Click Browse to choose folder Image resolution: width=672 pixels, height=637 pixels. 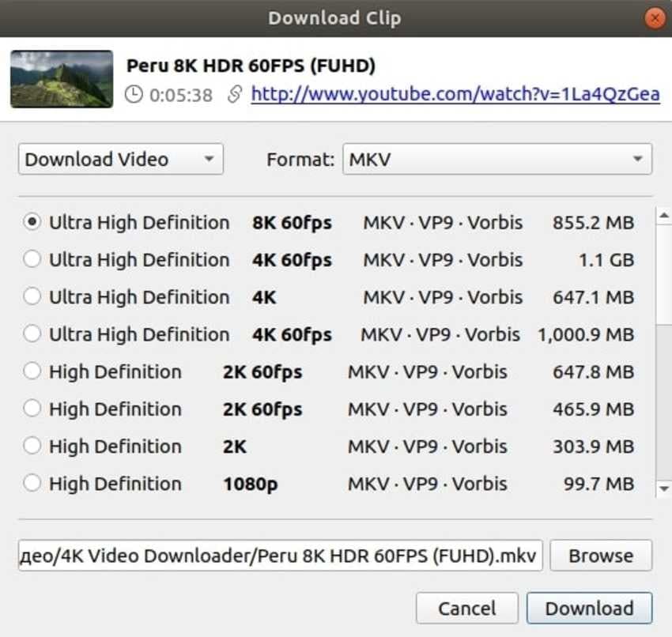point(601,556)
